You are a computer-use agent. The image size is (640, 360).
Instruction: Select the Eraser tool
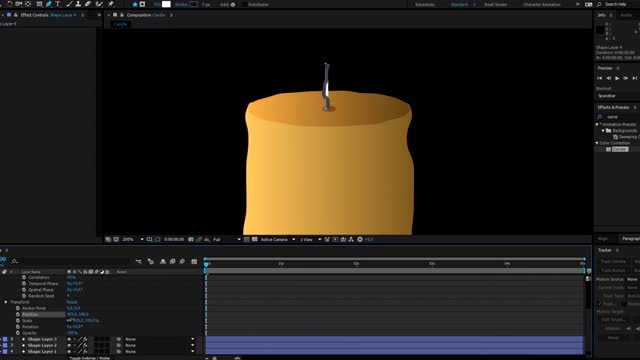coord(88,4)
